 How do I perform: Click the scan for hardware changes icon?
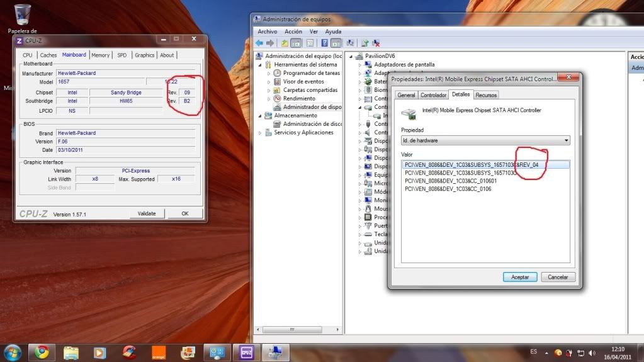click(x=350, y=43)
